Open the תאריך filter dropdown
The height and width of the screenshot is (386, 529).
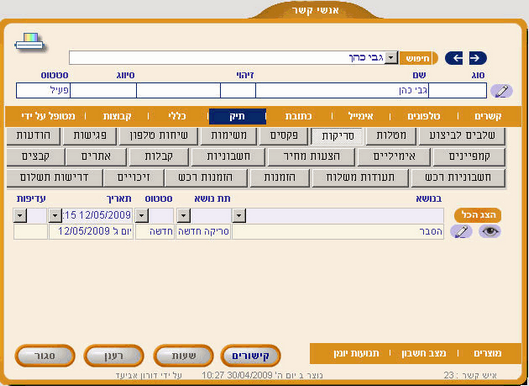55,215
